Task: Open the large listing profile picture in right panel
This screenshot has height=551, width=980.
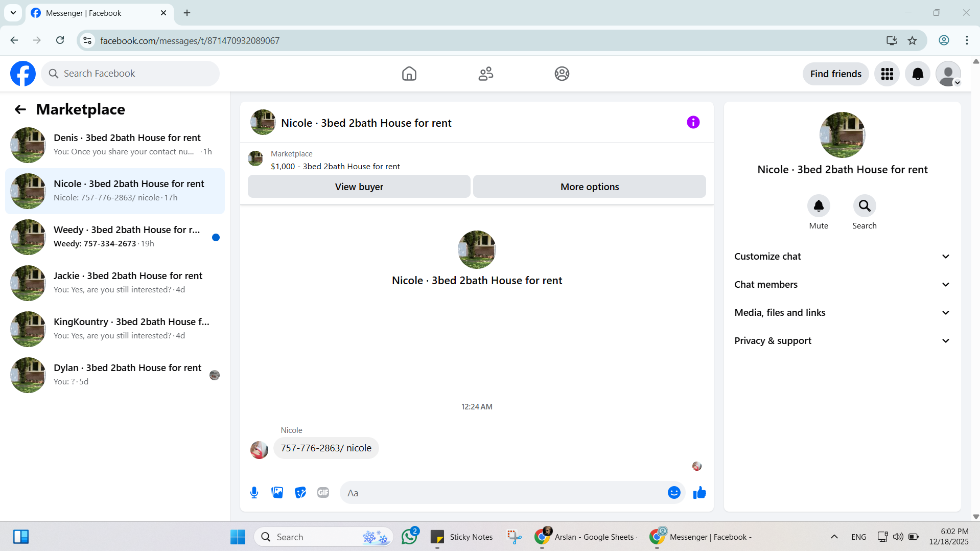Action: [843, 135]
